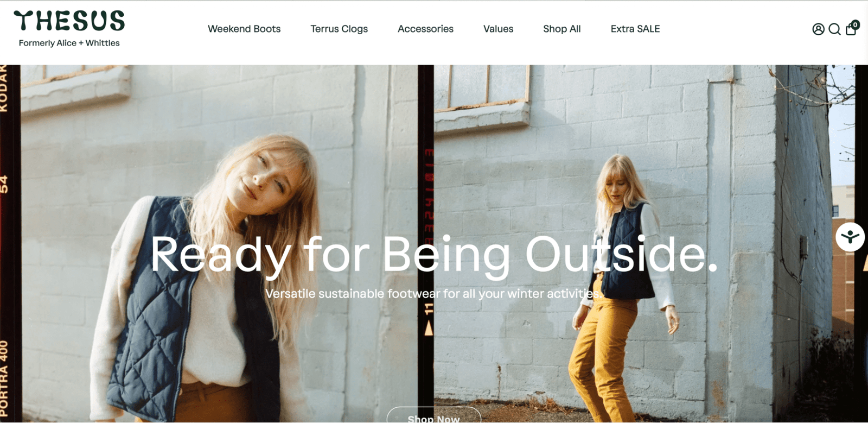Image resolution: width=868 pixels, height=423 pixels.
Task: Open the Terrus Clogs menu
Action: click(x=339, y=29)
